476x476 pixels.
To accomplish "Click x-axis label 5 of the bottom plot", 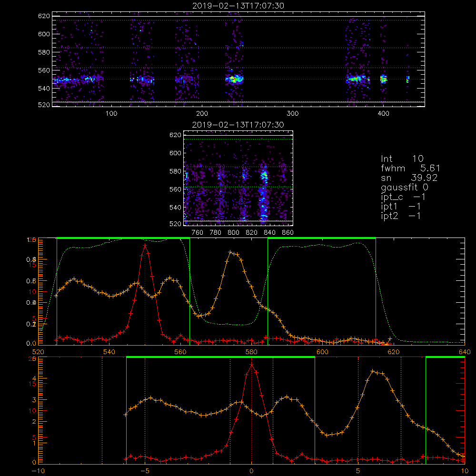I will (x=358, y=471).
